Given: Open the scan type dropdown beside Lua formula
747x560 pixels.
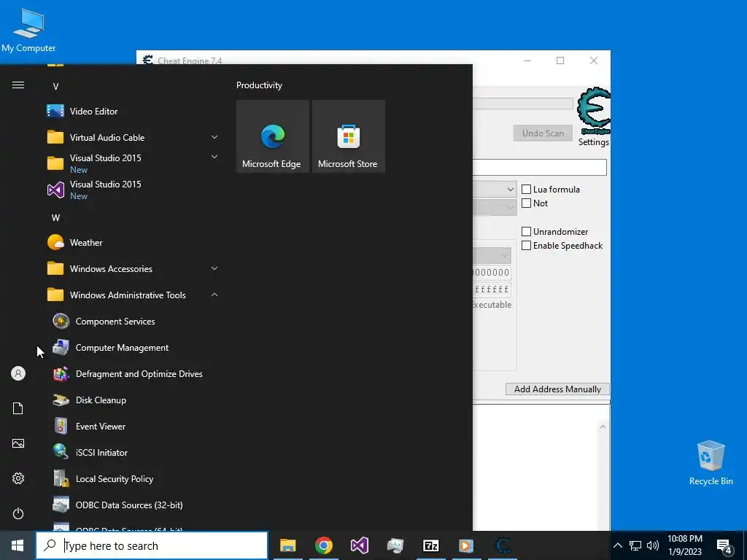Looking at the screenshot, I should [495, 190].
